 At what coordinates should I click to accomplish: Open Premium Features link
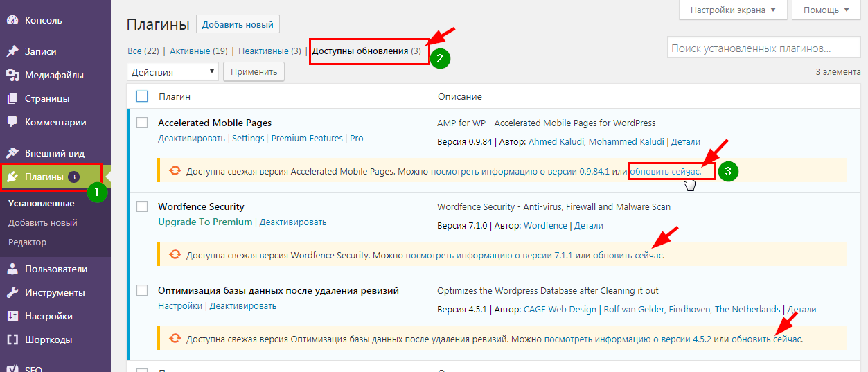307,139
